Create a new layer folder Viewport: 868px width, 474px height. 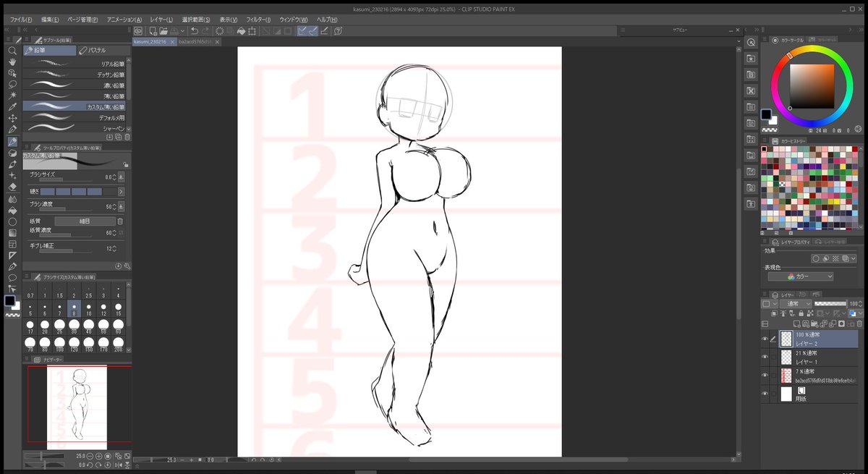[x=814, y=324]
